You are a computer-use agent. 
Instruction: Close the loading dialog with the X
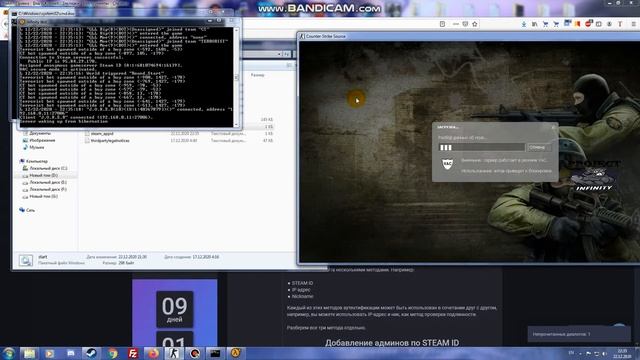553,127
